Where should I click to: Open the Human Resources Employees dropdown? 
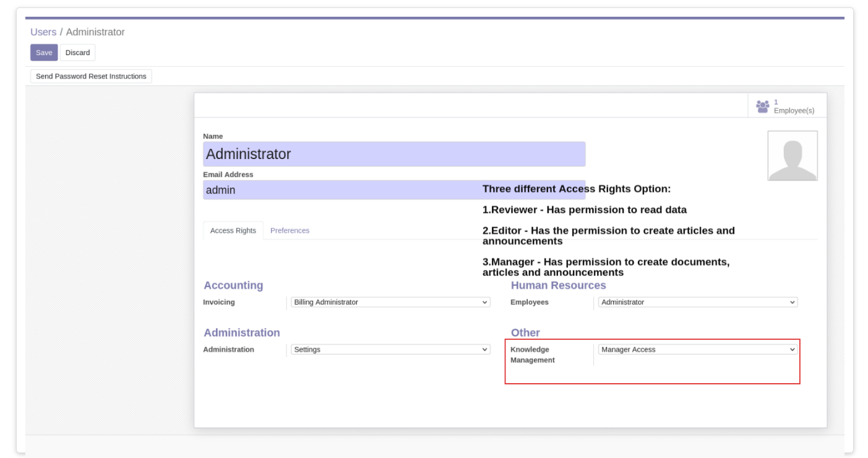[698, 302]
